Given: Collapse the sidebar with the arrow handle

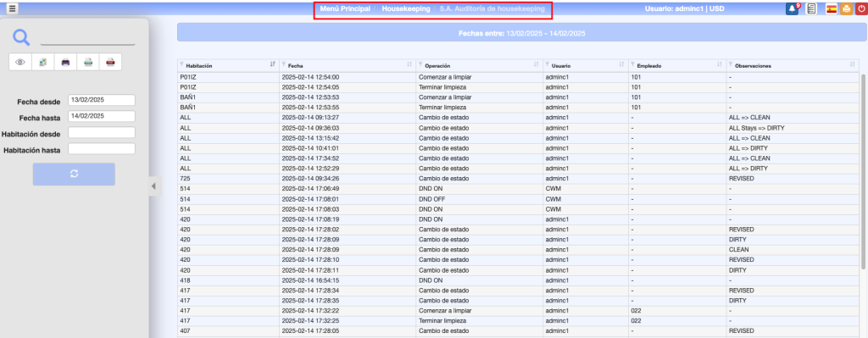Looking at the screenshot, I should pos(154,186).
